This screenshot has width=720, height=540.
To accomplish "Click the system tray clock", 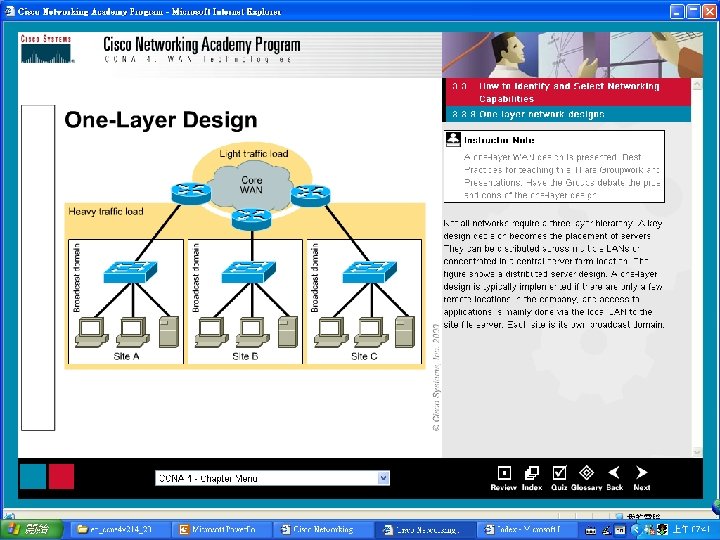I will pos(691,530).
